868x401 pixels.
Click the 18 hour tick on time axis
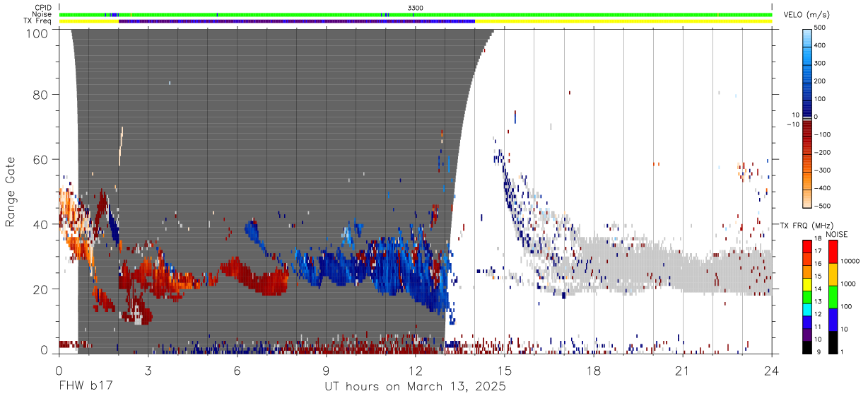tap(594, 370)
